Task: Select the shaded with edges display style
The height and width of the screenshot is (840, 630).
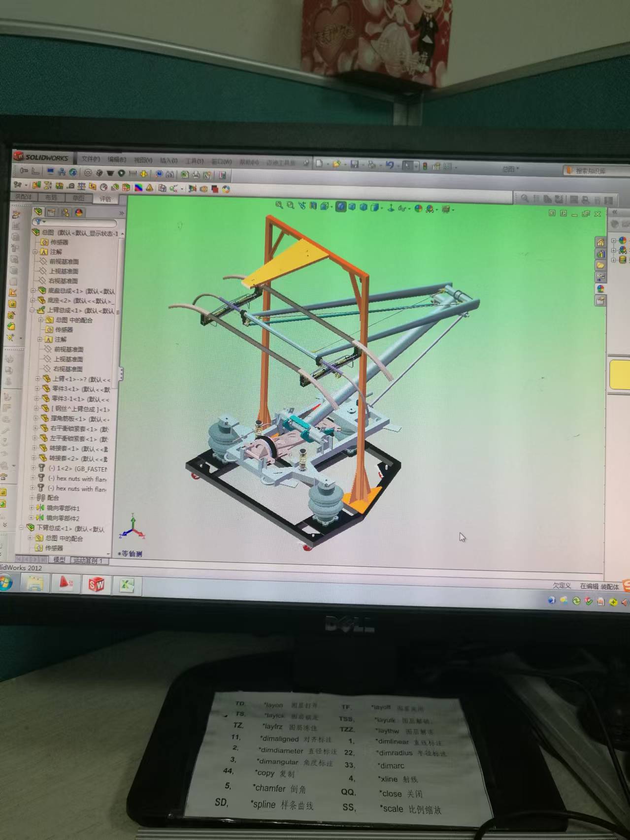Action: pos(341,207)
